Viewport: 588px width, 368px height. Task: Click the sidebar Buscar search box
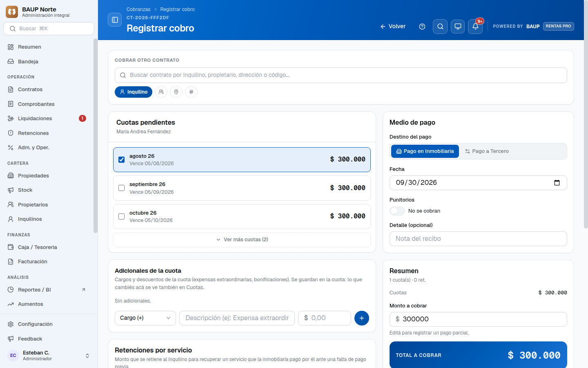click(x=49, y=29)
